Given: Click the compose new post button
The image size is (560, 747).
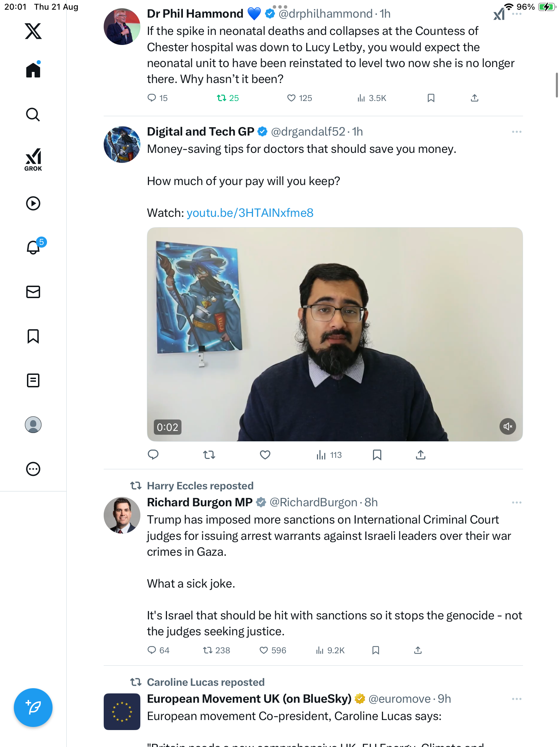Looking at the screenshot, I should coord(33,708).
